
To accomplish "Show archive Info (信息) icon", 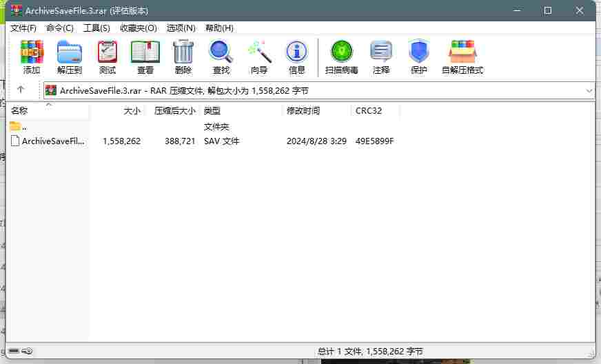I will (x=296, y=57).
